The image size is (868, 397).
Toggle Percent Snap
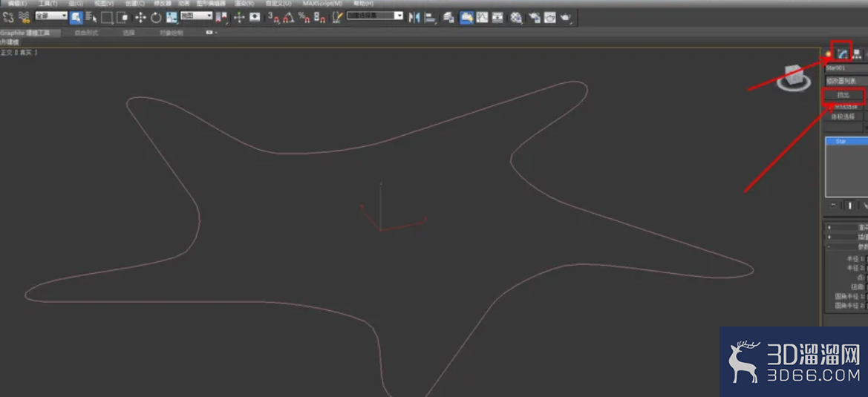(304, 18)
